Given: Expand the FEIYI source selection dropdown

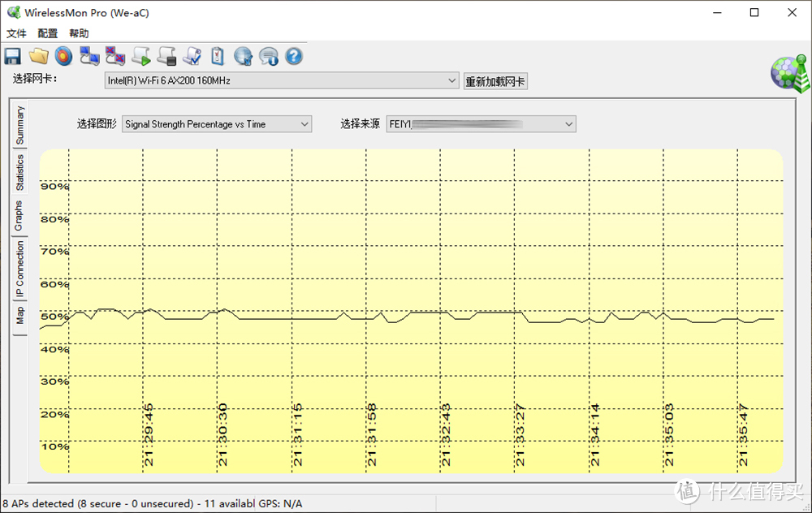Looking at the screenshot, I should click(x=568, y=124).
